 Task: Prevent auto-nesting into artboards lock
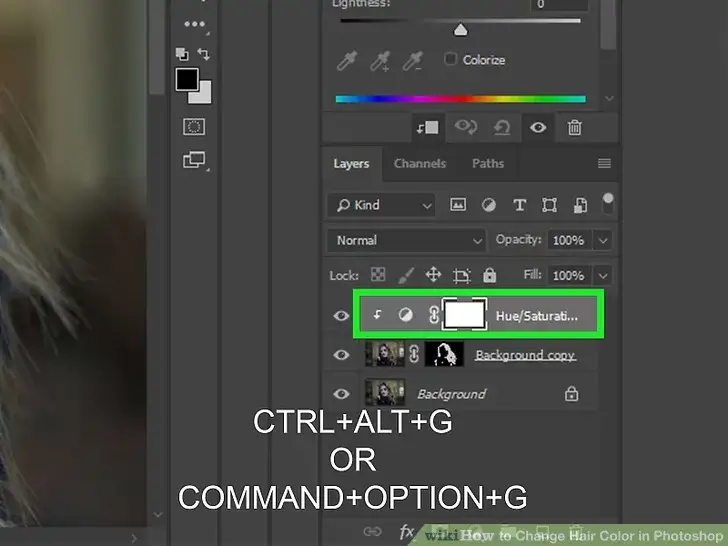click(462, 275)
